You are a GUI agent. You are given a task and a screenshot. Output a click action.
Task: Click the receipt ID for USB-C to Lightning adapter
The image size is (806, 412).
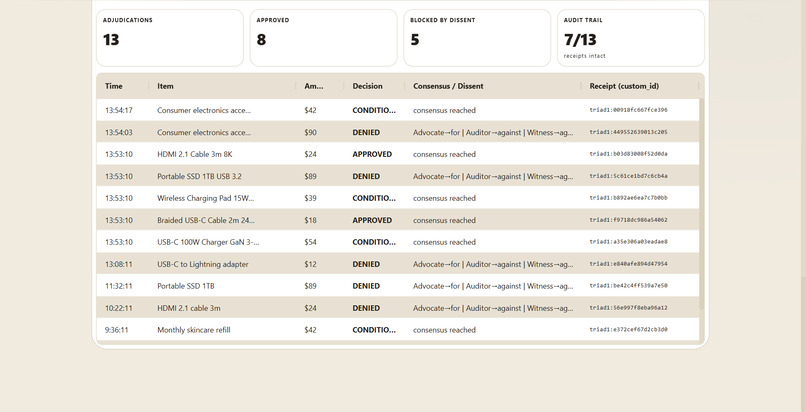pyautogui.click(x=628, y=264)
